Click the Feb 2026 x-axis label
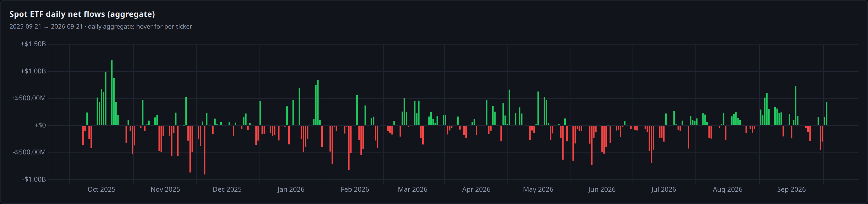Image resolution: width=868 pixels, height=204 pixels. (x=355, y=189)
